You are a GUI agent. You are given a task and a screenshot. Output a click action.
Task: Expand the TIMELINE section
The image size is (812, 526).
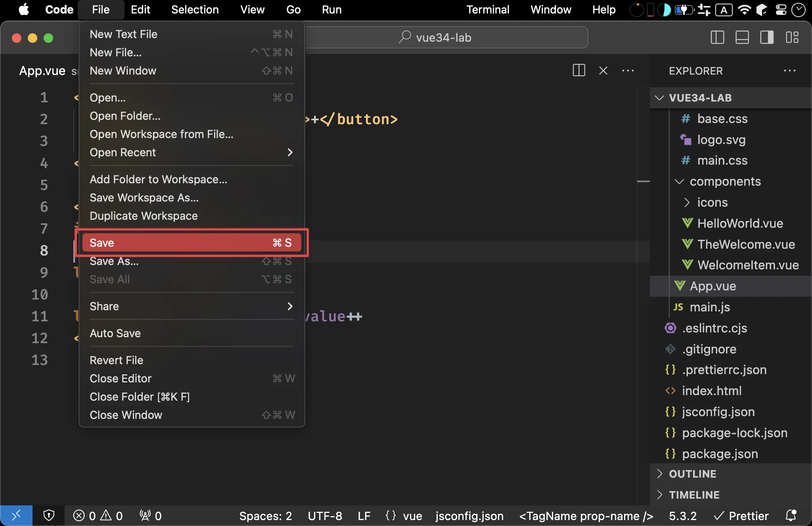(x=730, y=495)
